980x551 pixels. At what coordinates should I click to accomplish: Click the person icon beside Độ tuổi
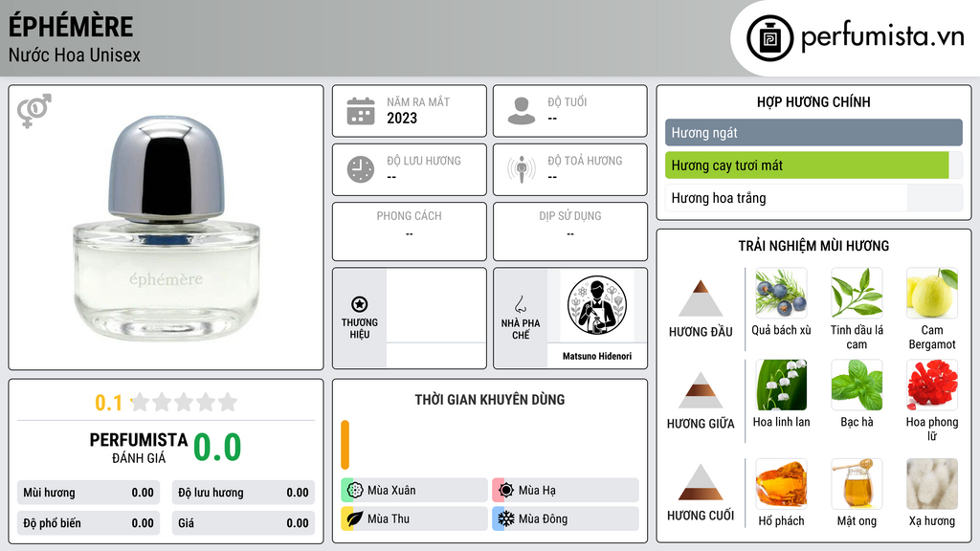[522, 111]
